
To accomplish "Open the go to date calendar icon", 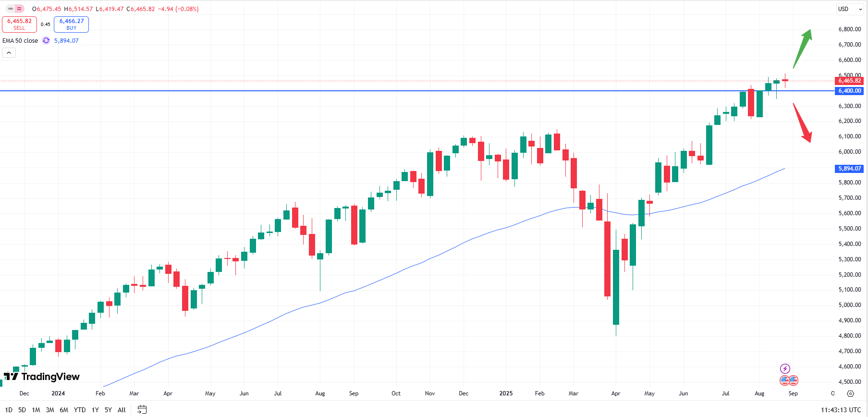I will pos(142,410).
